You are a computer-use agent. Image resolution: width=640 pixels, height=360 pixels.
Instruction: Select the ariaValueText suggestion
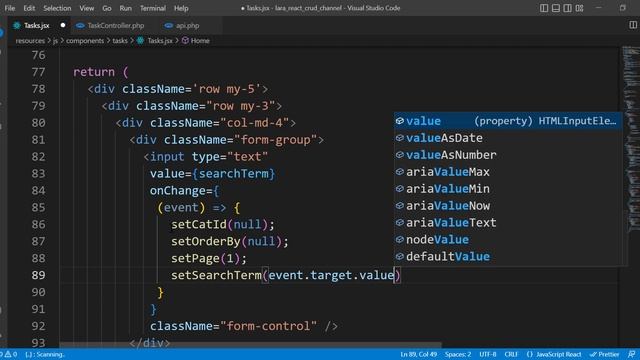[508, 222]
